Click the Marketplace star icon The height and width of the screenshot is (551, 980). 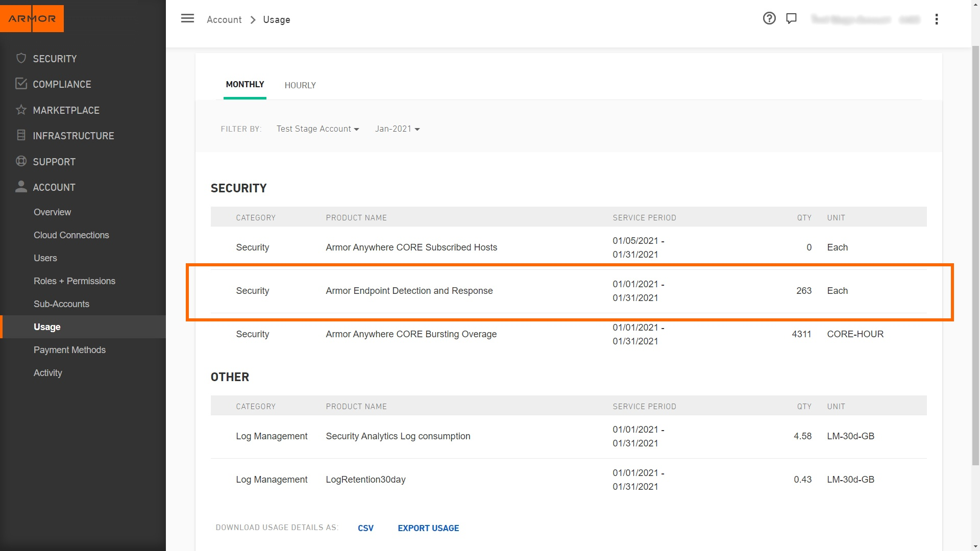(x=21, y=110)
